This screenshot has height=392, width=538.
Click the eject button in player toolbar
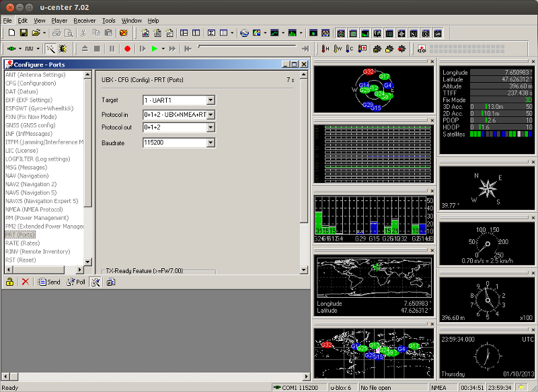pyautogui.click(x=85, y=48)
